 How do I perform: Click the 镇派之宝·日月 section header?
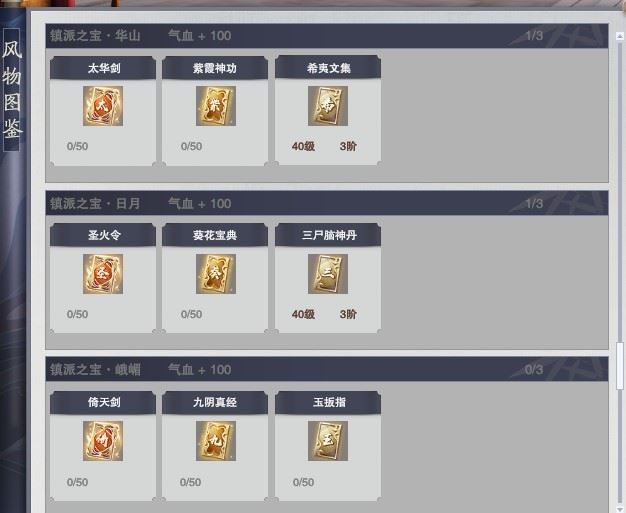(327, 203)
